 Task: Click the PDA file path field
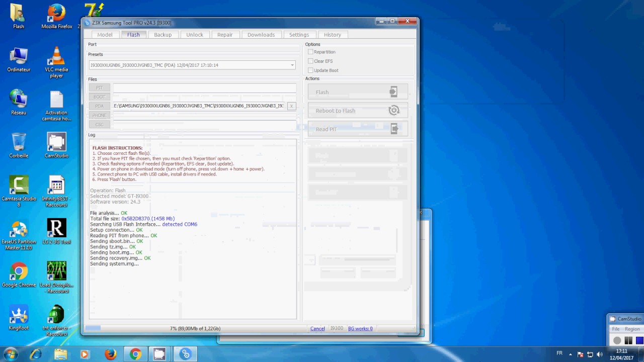[x=199, y=106]
